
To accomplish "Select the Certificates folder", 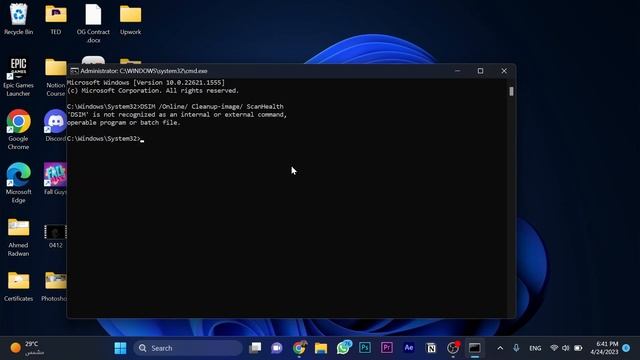I will tap(18, 286).
